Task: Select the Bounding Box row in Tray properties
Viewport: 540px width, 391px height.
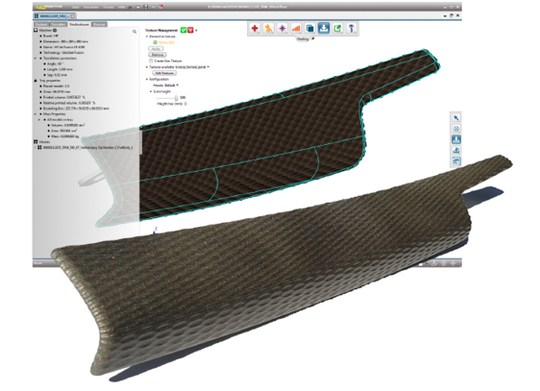Action: (76, 108)
